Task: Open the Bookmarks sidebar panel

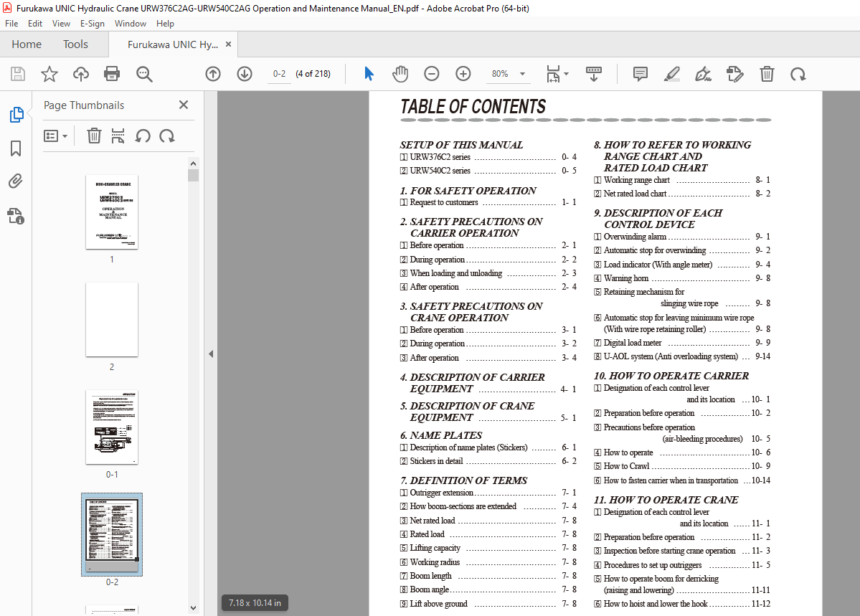Action: point(16,148)
